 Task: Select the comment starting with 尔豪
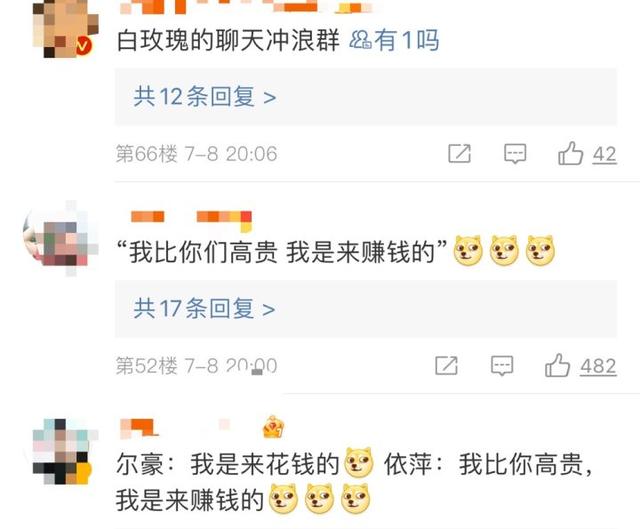pos(354,482)
